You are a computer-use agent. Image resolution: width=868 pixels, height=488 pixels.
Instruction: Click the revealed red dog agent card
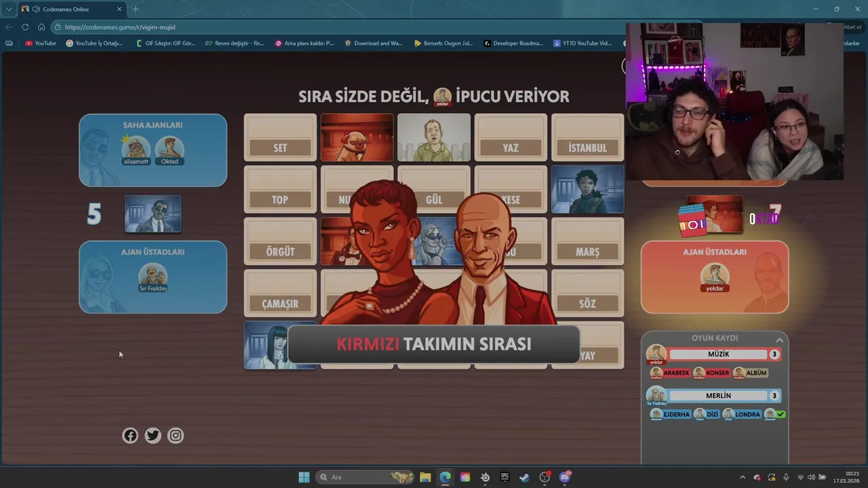tap(357, 138)
